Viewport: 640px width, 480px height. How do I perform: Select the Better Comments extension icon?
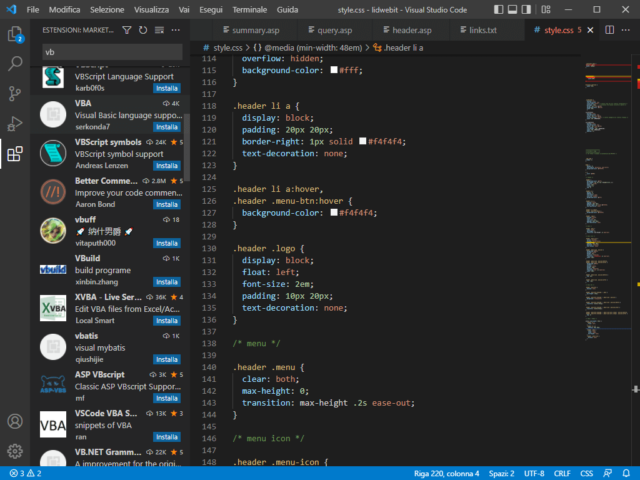click(x=53, y=192)
